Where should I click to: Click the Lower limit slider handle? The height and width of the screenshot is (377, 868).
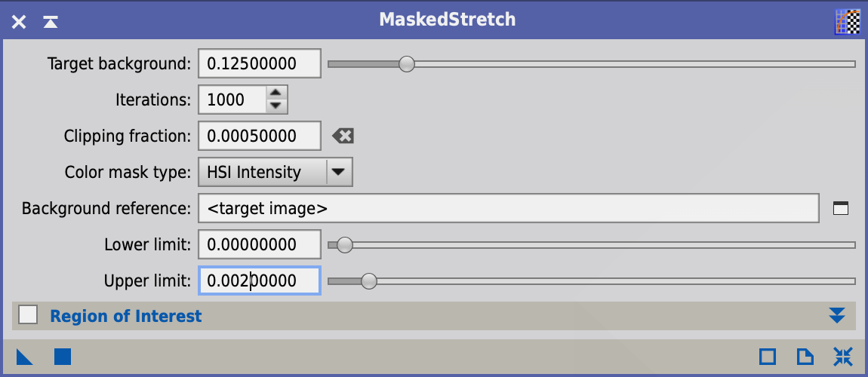[x=345, y=245]
